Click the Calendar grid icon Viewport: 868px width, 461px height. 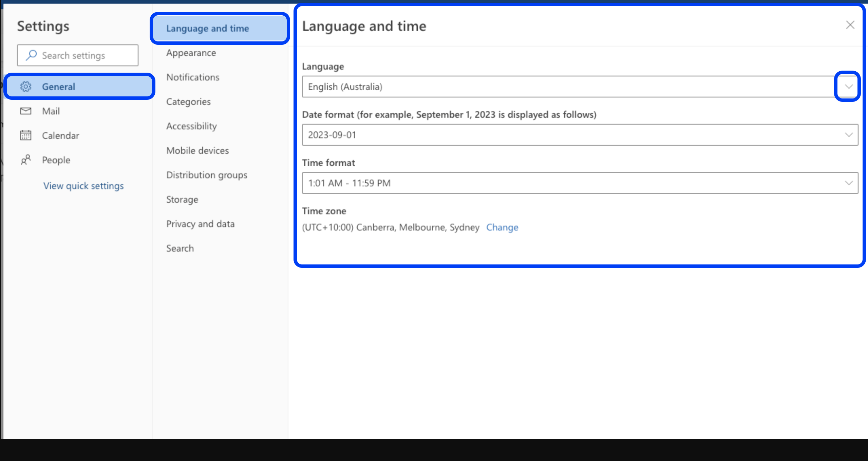(26, 135)
